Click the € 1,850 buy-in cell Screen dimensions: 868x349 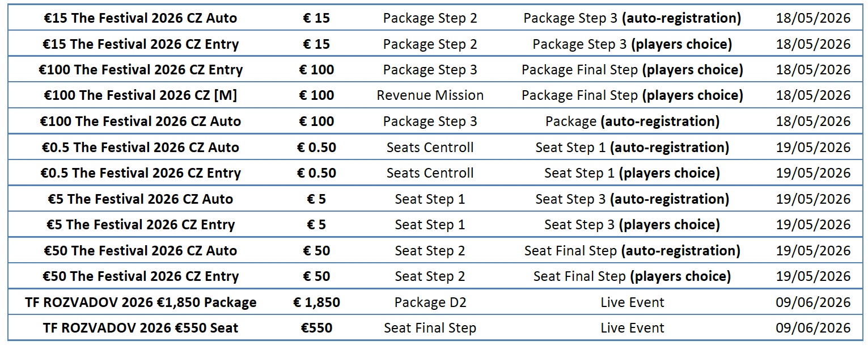(x=316, y=302)
